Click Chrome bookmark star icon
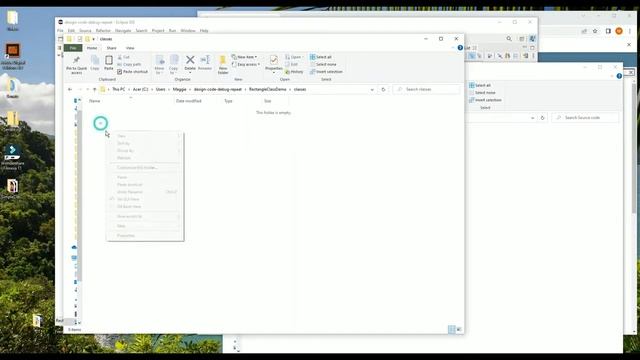 point(595,31)
